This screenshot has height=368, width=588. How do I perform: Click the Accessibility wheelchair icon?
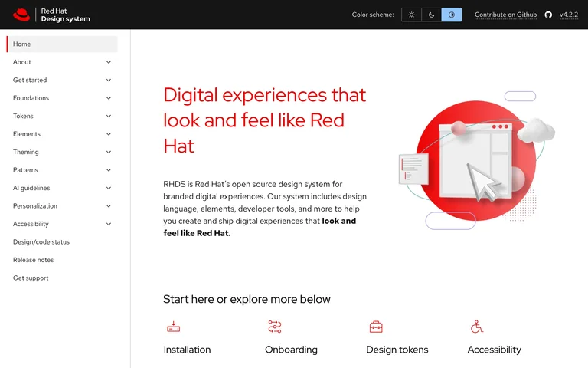(477, 327)
